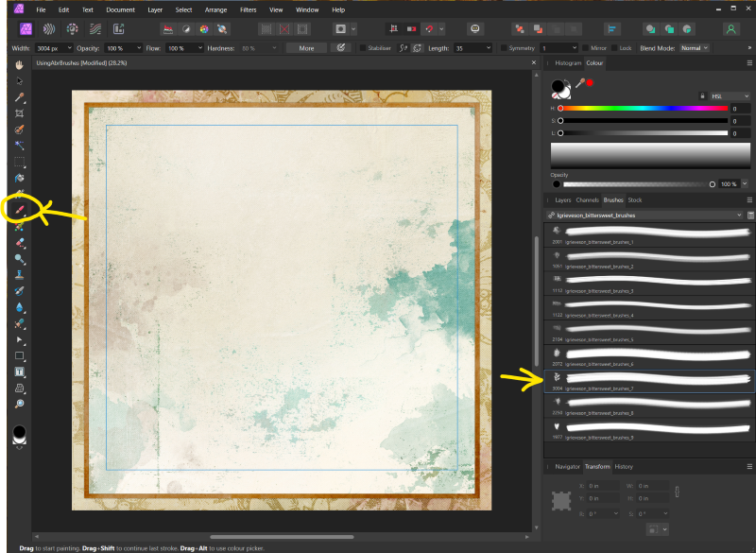Select the Artistic Text tool
This screenshot has height=553, width=756.
(x=19, y=372)
